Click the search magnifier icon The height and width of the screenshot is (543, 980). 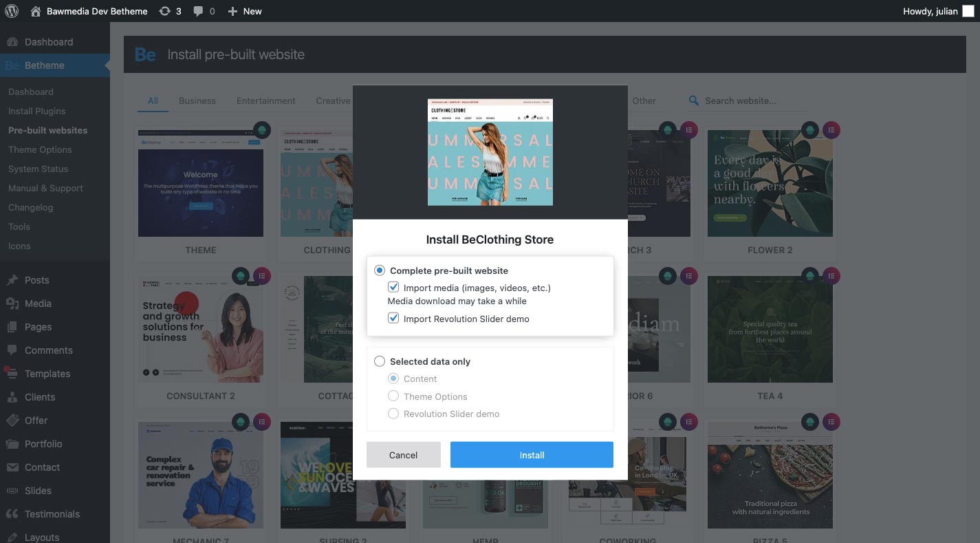click(694, 100)
